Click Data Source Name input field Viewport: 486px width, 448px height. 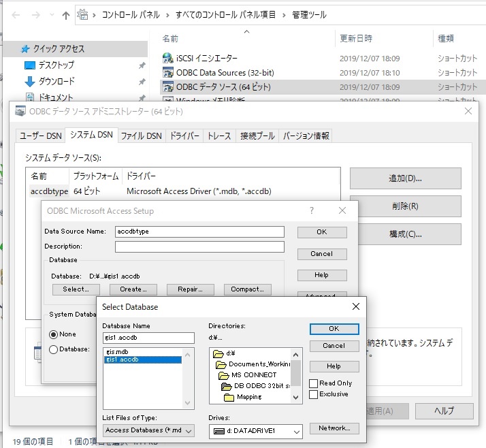(x=199, y=231)
